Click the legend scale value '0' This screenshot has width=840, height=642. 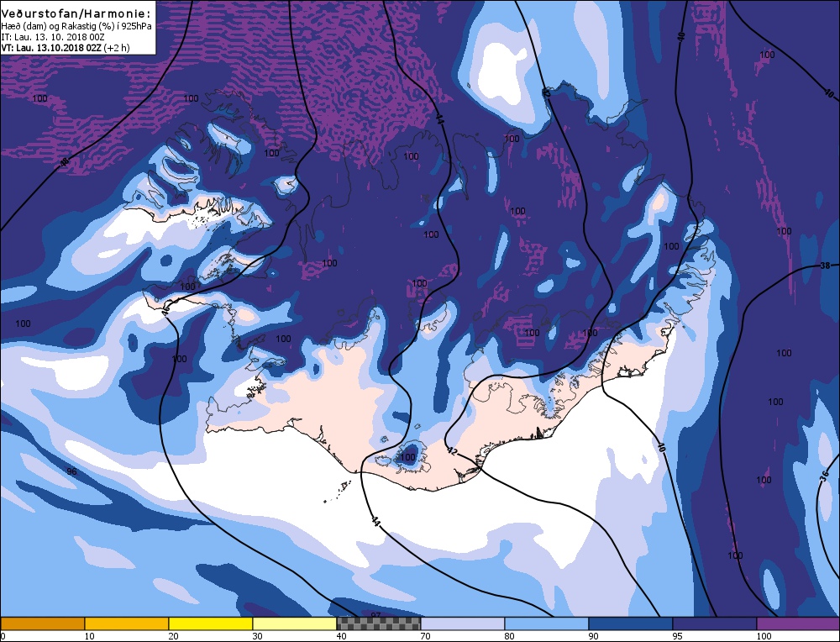[x=3, y=636]
